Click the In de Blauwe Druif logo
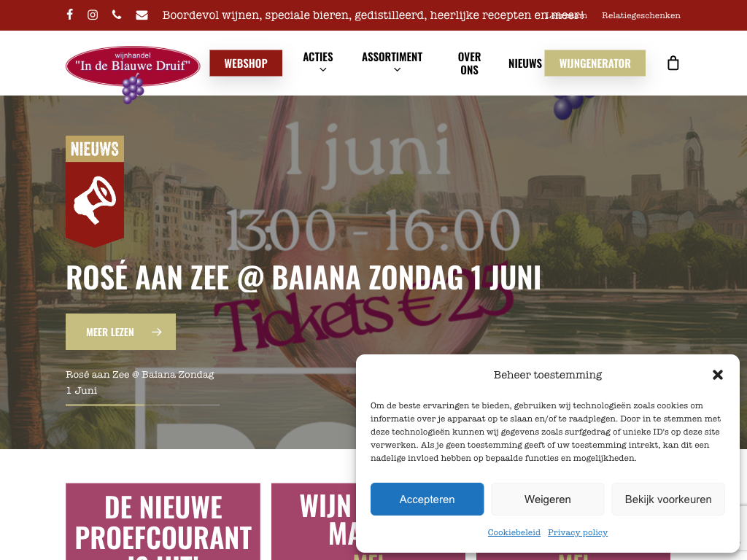 [x=133, y=72]
